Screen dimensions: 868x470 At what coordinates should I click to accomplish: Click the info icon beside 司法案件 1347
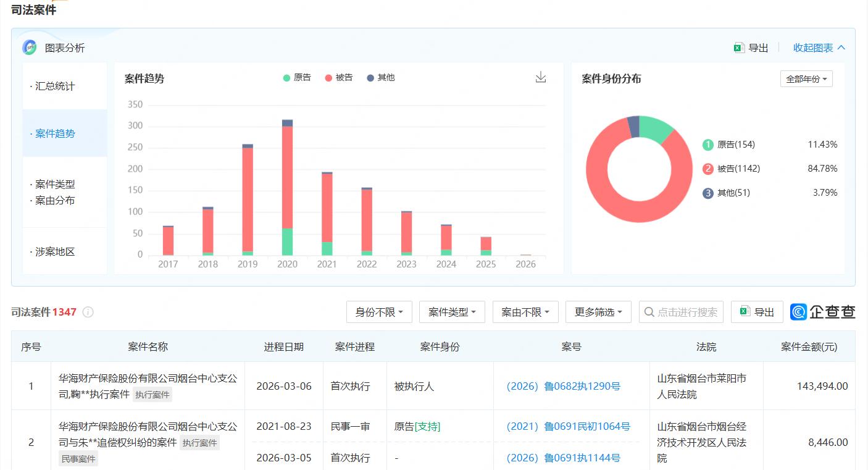[88, 313]
